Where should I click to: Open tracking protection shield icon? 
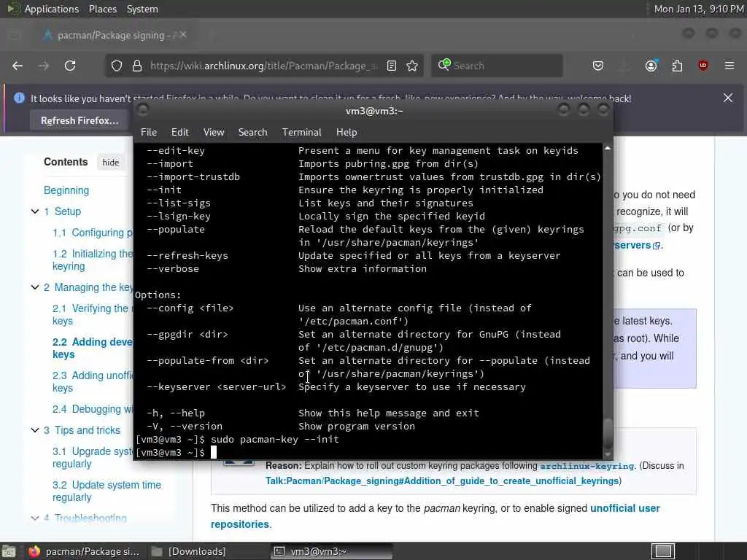coord(117,66)
